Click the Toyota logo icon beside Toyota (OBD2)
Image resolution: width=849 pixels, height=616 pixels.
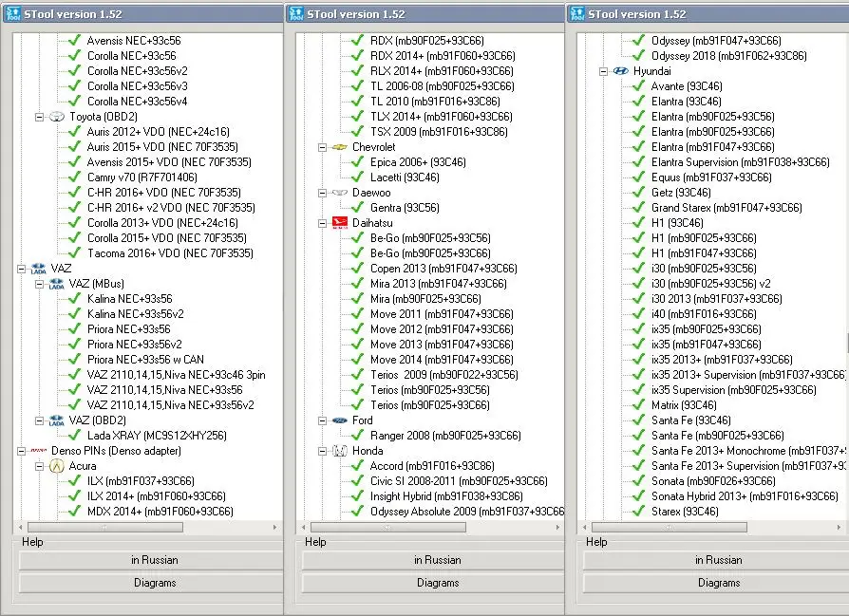coord(57,117)
